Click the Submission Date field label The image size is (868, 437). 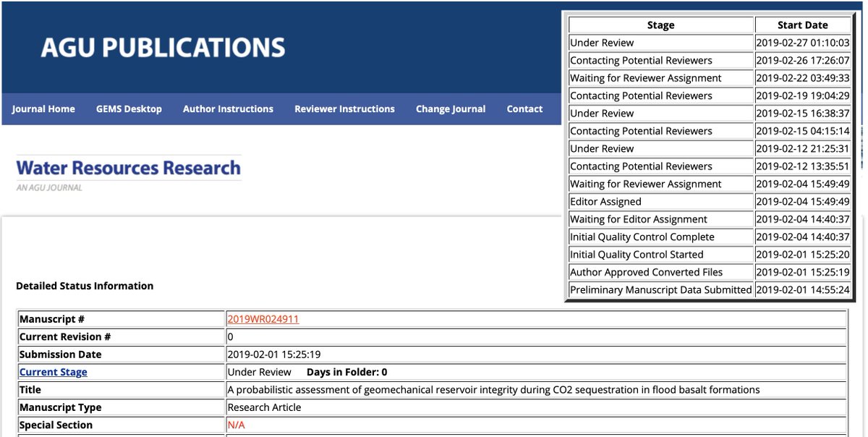61,355
